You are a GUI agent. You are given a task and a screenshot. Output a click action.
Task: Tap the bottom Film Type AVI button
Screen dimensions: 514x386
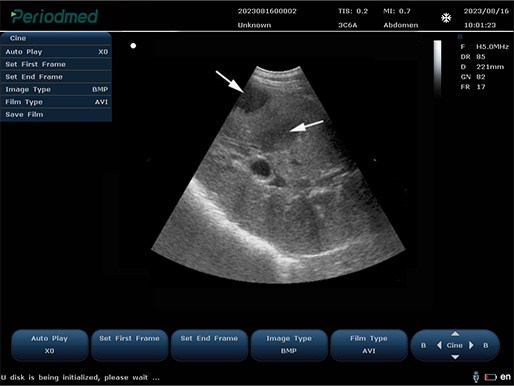pyautogui.click(x=369, y=345)
